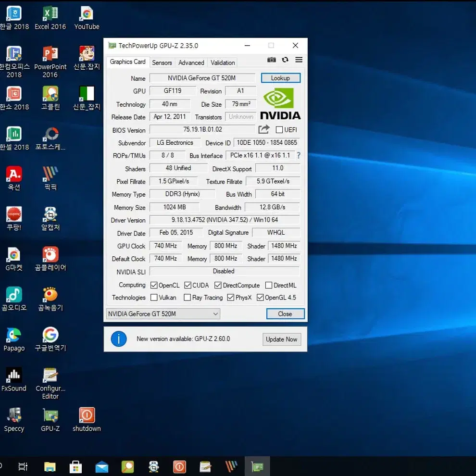Click the Close button in GPU-Z

click(x=285, y=313)
